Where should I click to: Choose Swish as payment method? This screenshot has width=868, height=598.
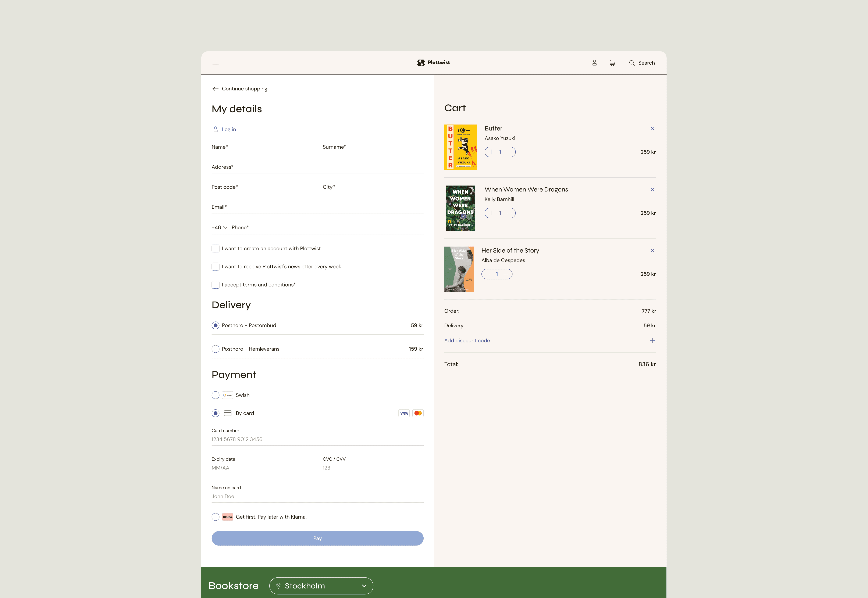click(x=216, y=395)
